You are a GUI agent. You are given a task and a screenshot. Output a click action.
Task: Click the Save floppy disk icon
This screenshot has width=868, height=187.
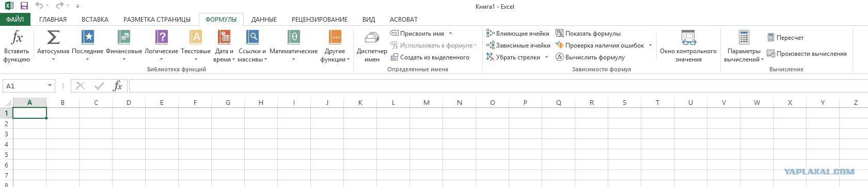pos(24,6)
